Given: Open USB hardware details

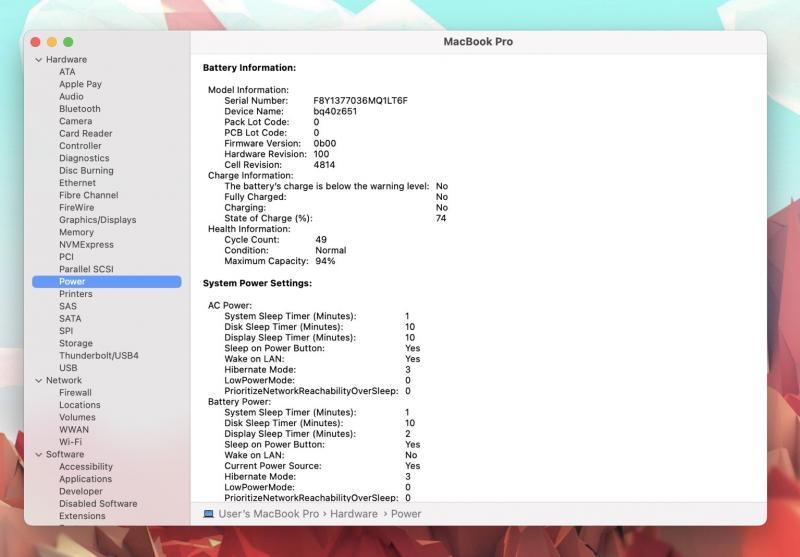Looking at the screenshot, I should pos(68,368).
